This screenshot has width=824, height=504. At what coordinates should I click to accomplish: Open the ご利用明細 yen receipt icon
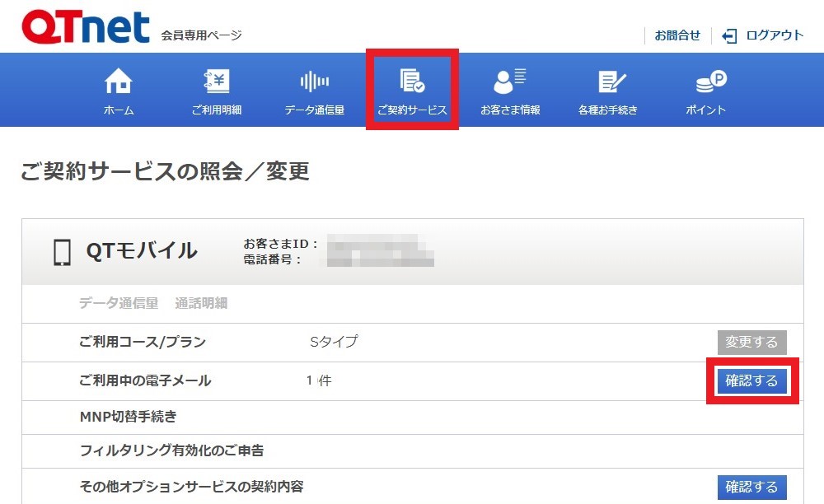click(217, 81)
